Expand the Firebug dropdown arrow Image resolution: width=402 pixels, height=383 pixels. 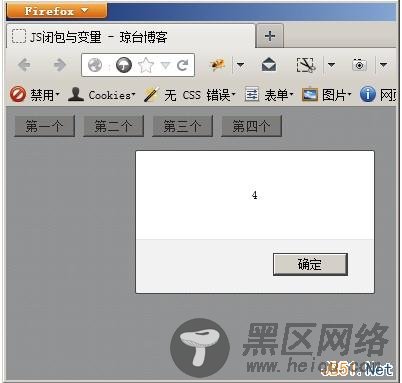(240, 65)
